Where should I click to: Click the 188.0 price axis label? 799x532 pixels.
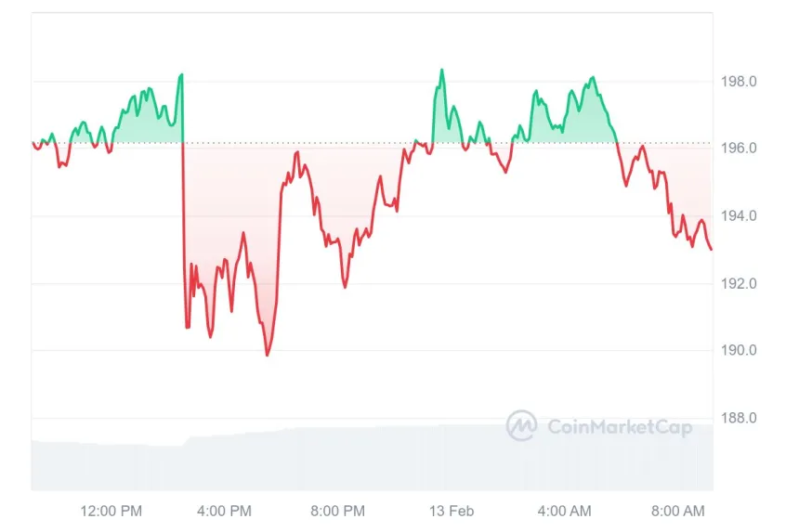pyautogui.click(x=740, y=418)
